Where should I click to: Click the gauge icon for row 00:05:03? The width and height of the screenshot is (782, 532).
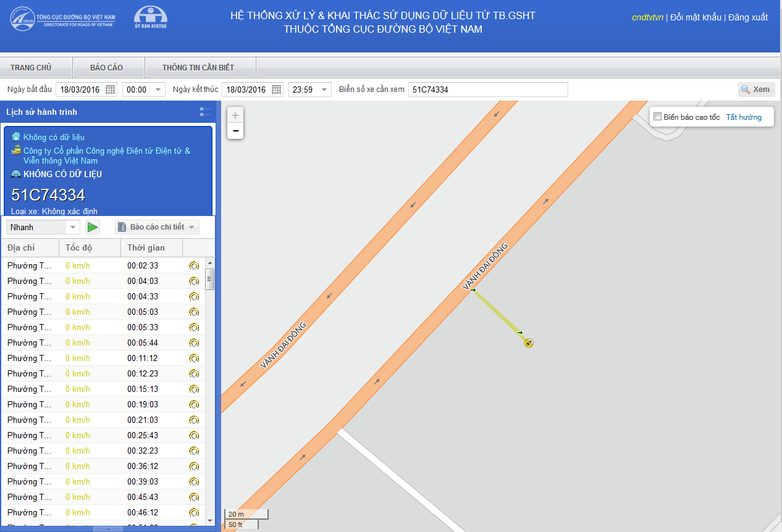(194, 312)
